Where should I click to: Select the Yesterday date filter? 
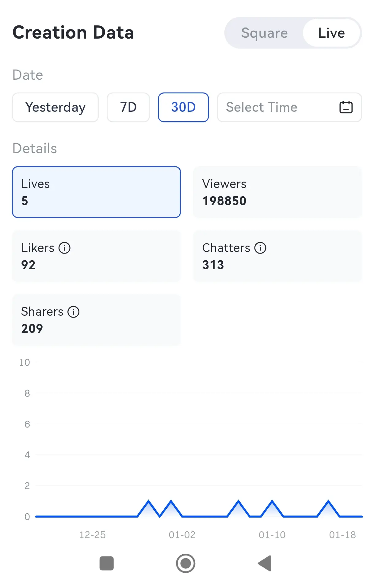click(55, 107)
